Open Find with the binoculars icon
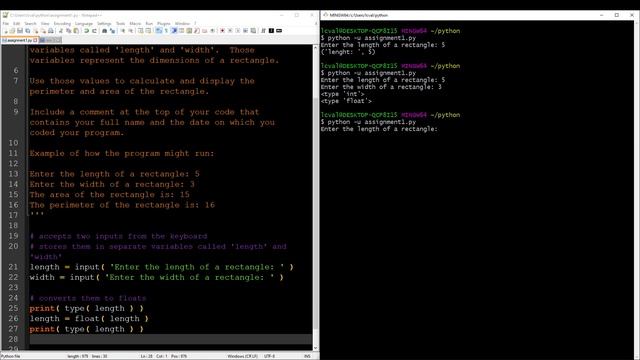640x360 pixels. 104,31
